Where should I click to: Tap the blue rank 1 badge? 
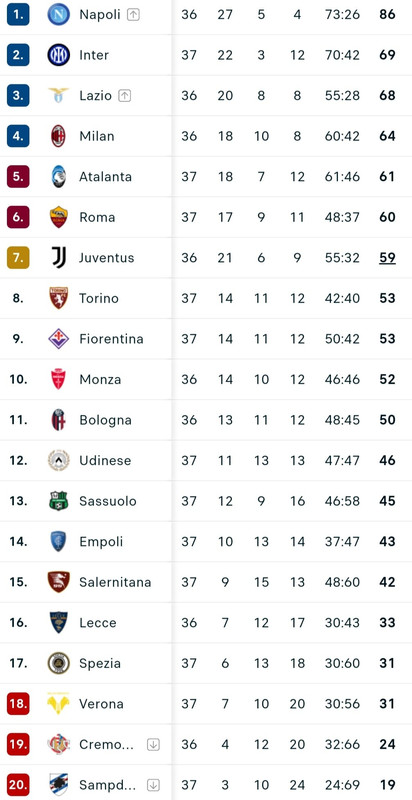[x=18, y=14]
